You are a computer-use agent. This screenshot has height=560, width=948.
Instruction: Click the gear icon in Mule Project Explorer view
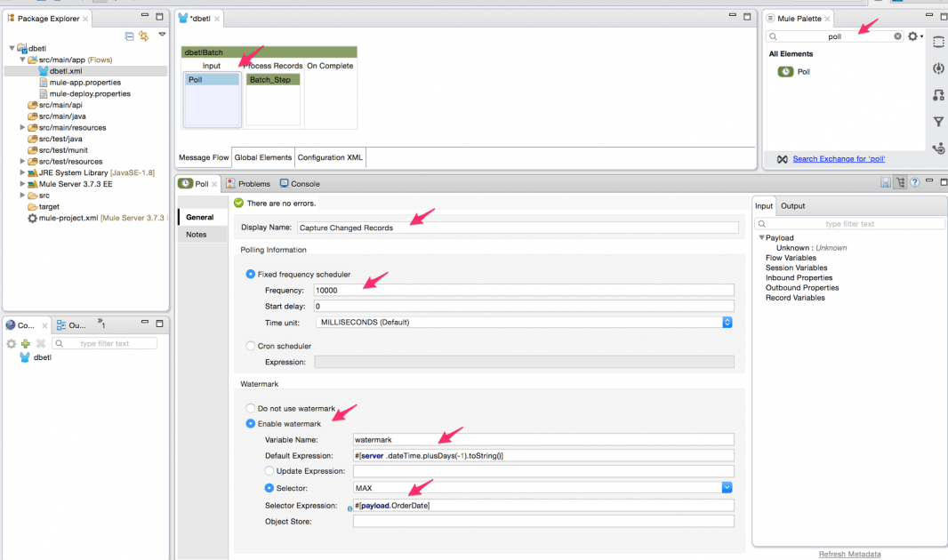point(11,343)
